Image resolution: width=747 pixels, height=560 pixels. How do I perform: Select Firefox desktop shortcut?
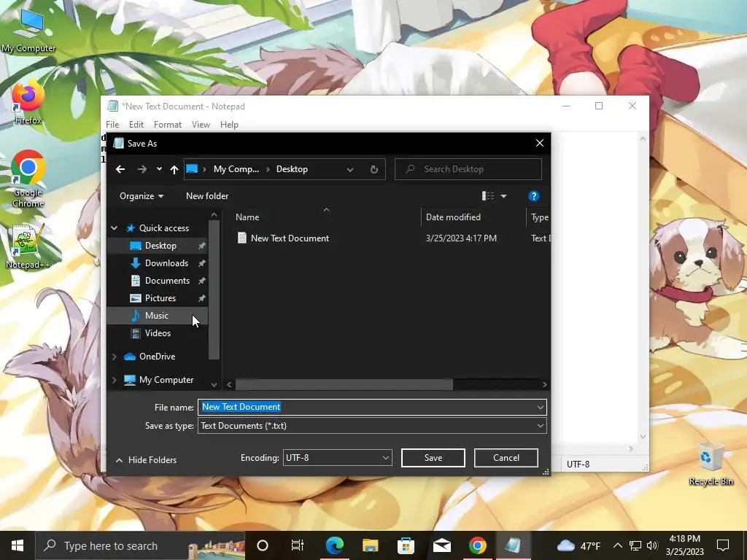(x=28, y=104)
